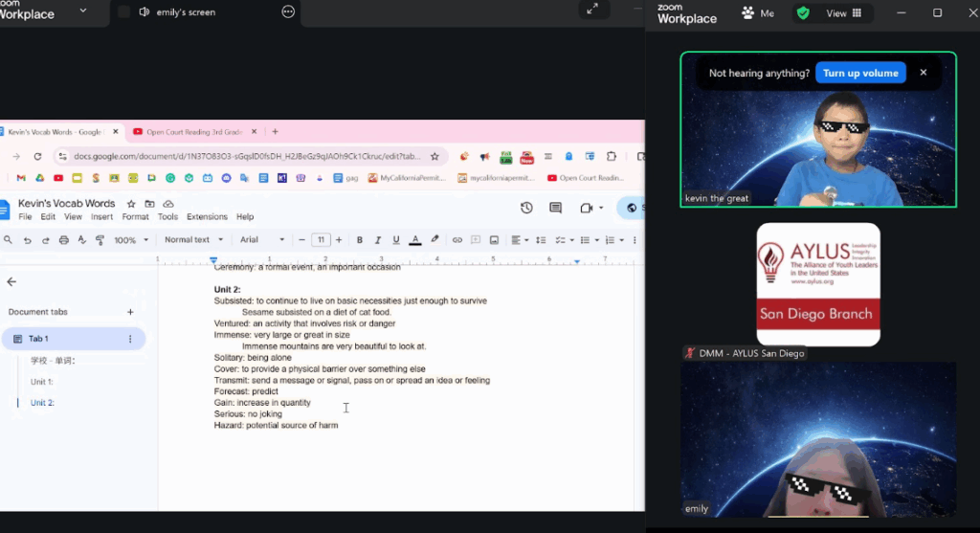The width and height of the screenshot is (980, 533).
Task: Click the insert link icon
Action: (x=457, y=240)
